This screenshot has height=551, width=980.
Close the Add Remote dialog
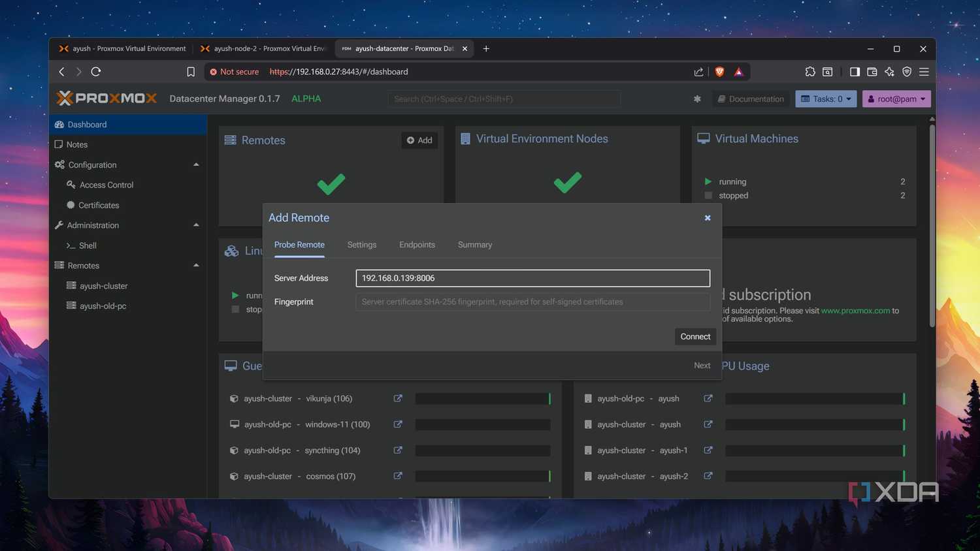[708, 218]
